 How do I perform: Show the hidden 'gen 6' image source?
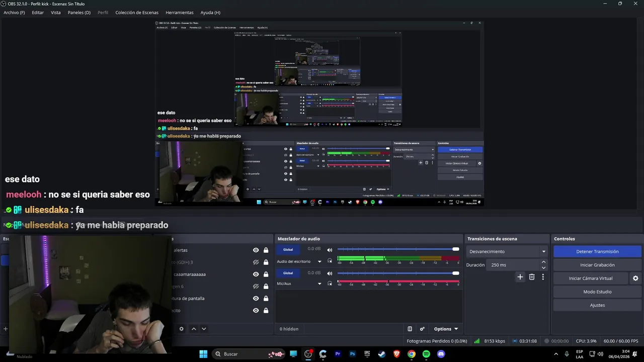[x=256, y=286]
